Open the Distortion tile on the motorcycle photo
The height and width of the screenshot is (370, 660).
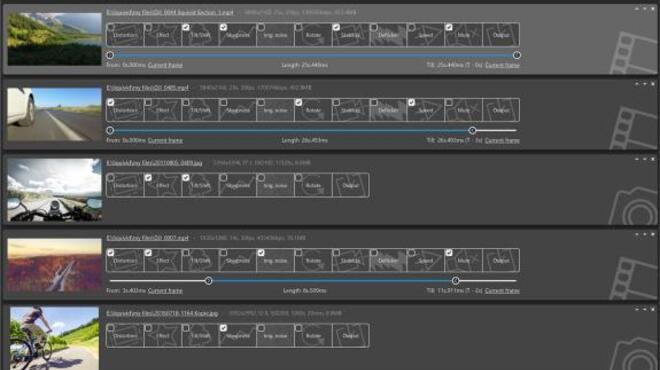[x=125, y=185]
